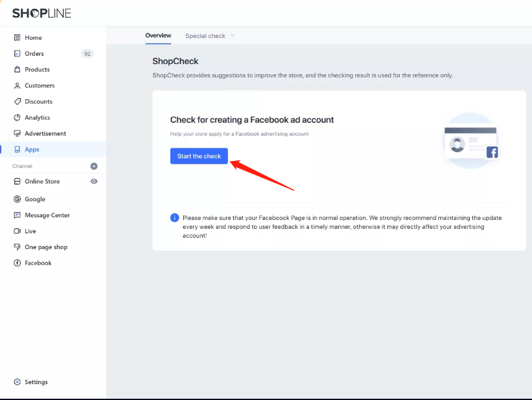The width and height of the screenshot is (532, 400).
Task: Open Discounts using the tag icon
Action: [x=17, y=101]
